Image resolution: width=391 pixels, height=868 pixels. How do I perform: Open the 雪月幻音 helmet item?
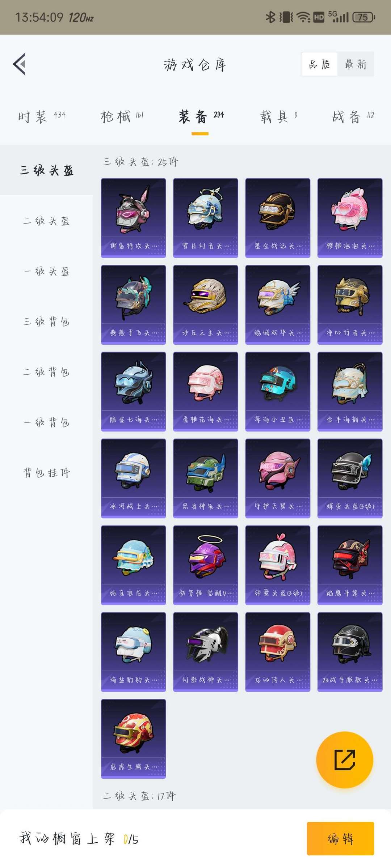205,218
